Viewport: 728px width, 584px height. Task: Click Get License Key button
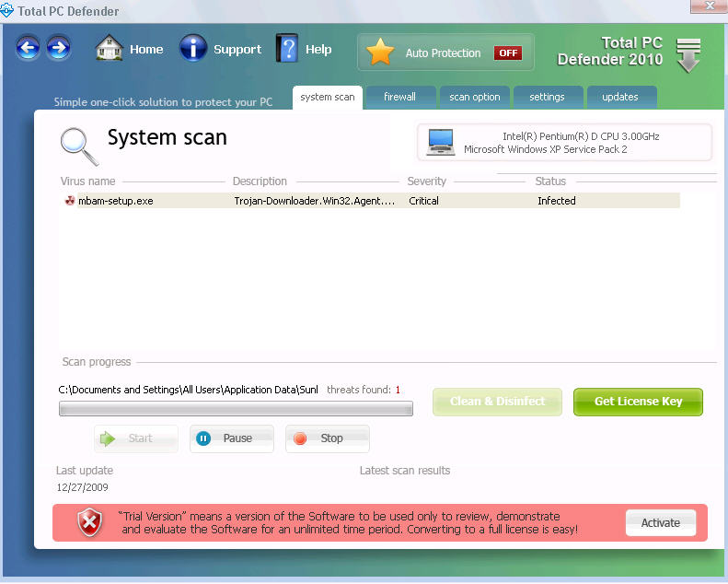click(x=638, y=402)
